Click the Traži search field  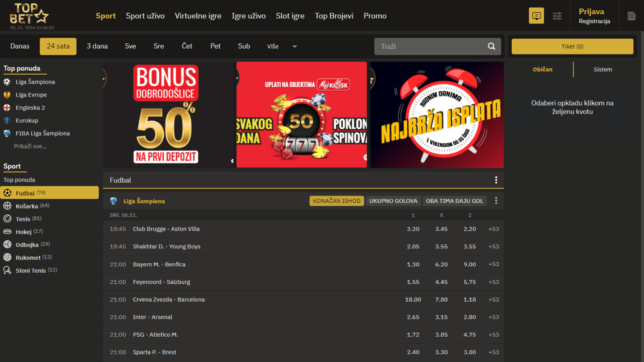(x=437, y=46)
